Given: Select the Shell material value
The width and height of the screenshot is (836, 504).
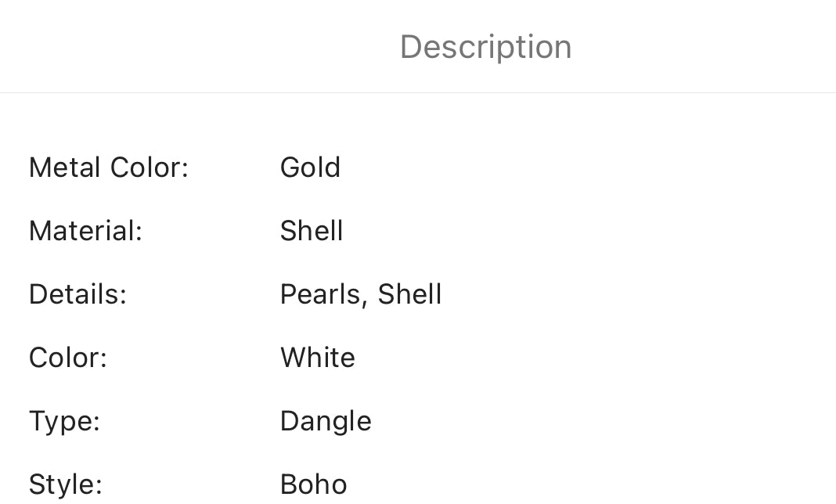Looking at the screenshot, I should 312,231.
